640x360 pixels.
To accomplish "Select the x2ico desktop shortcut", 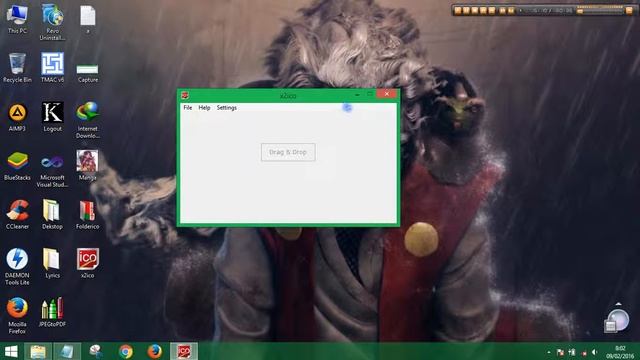I will (88, 264).
